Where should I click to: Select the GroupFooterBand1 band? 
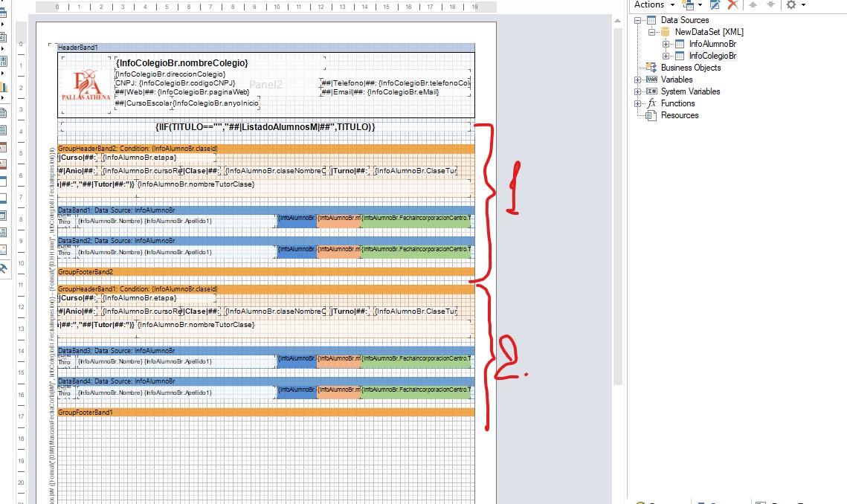[265, 412]
